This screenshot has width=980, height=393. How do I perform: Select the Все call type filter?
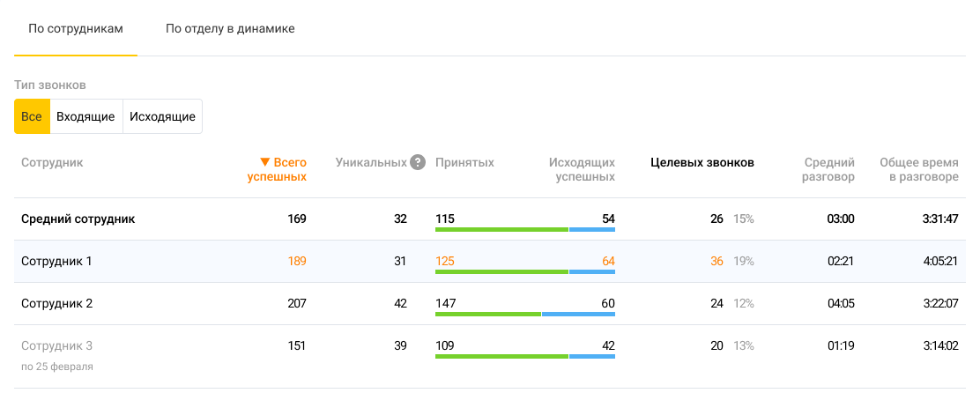click(32, 116)
